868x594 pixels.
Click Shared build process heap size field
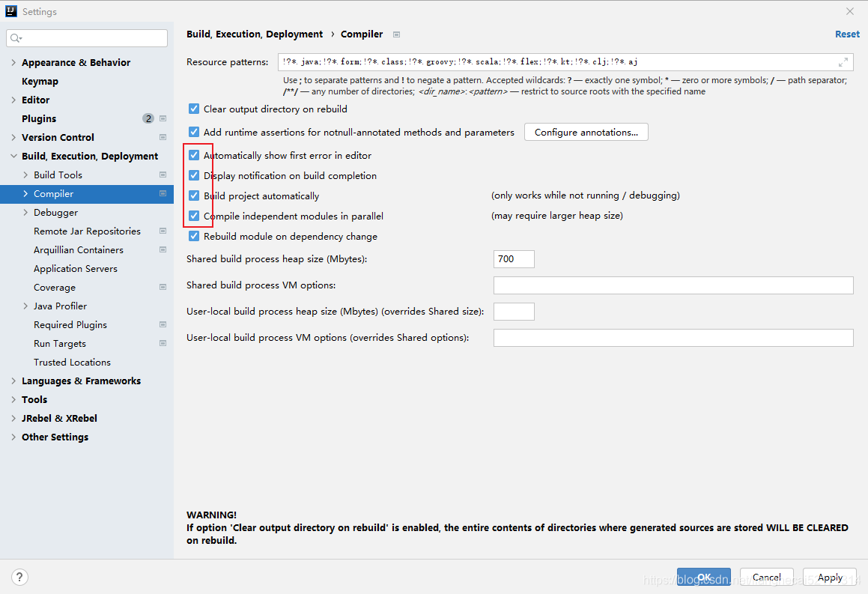pos(514,259)
